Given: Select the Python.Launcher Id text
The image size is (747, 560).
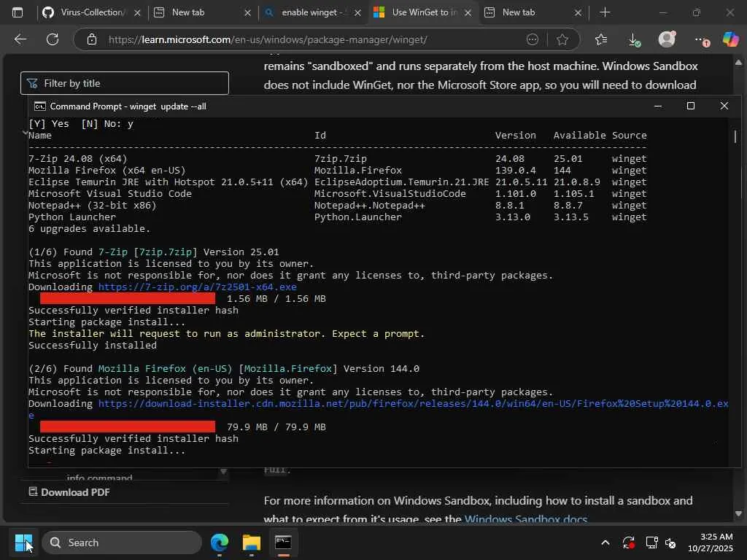Looking at the screenshot, I should [x=357, y=217].
